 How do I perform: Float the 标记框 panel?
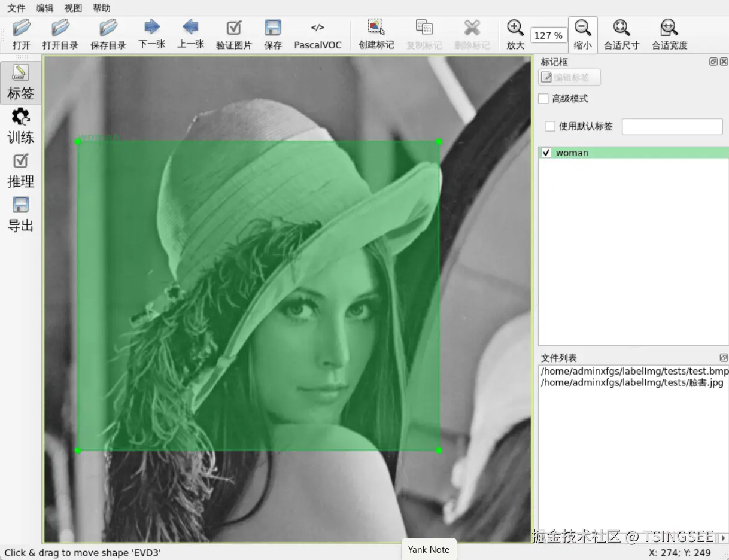pyautogui.click(x=713, y=62)
